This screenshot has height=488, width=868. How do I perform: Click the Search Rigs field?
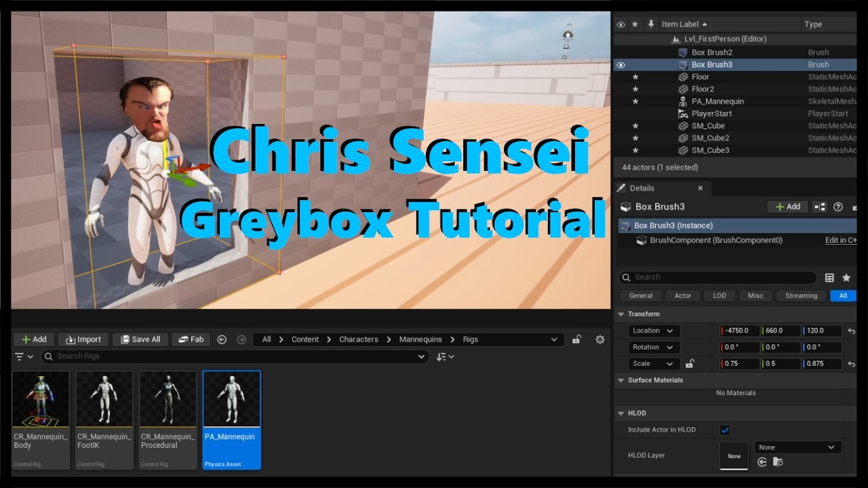click(x=235, y=357)
